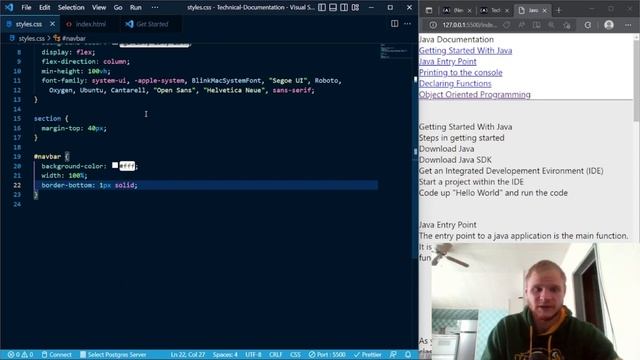Viewport: 640px width, 360px height.
Task: Change language mode via CSS
Action: (x=295, y=355)
